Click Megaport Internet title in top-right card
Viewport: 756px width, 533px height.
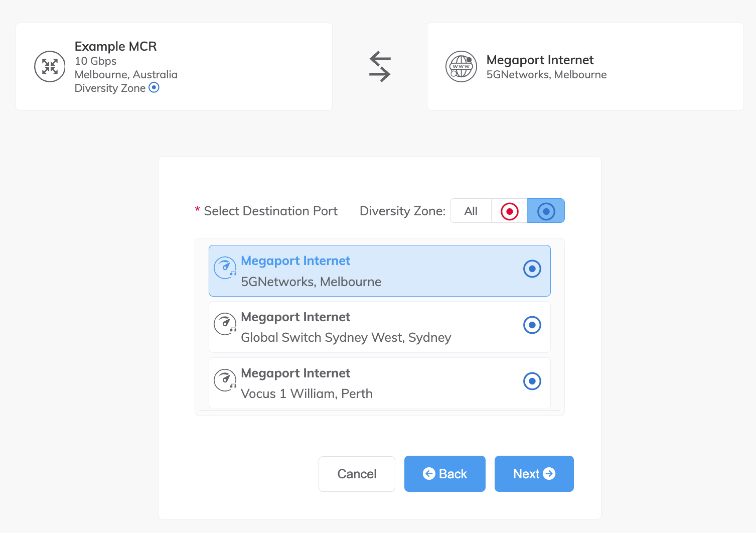[540, 60]
